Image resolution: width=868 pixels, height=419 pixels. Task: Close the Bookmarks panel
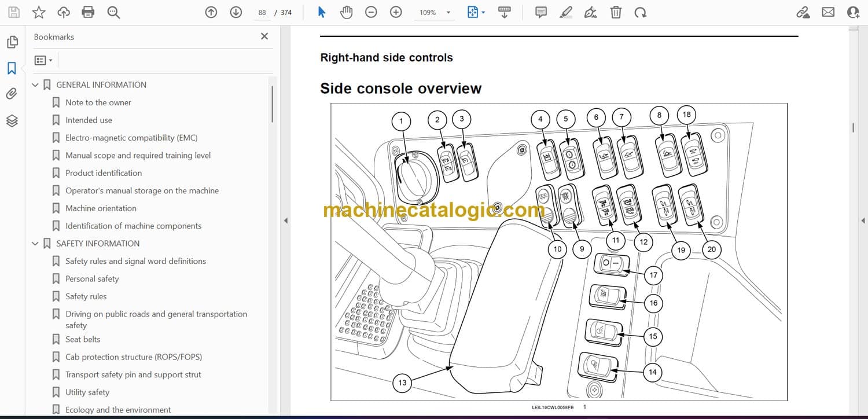tap(264, 36)
